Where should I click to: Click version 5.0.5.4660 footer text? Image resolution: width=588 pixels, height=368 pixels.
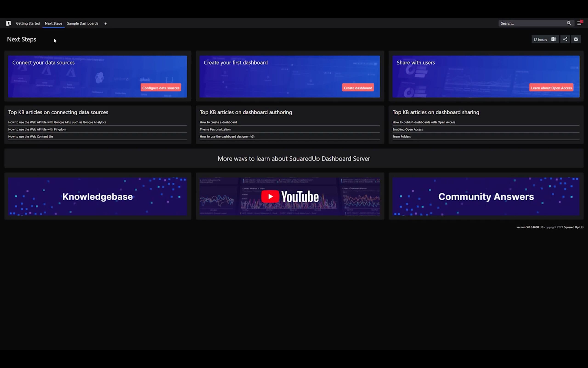pyautogui.click(x=528, y=227)
